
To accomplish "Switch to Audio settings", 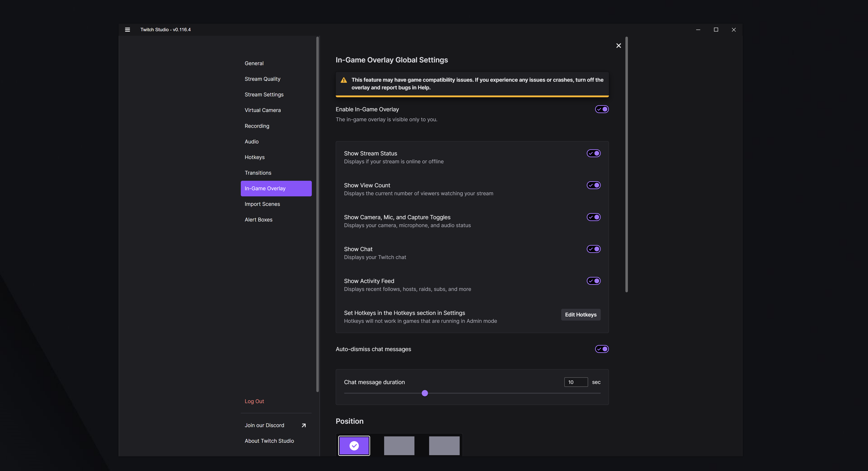I will pos(276,142).
